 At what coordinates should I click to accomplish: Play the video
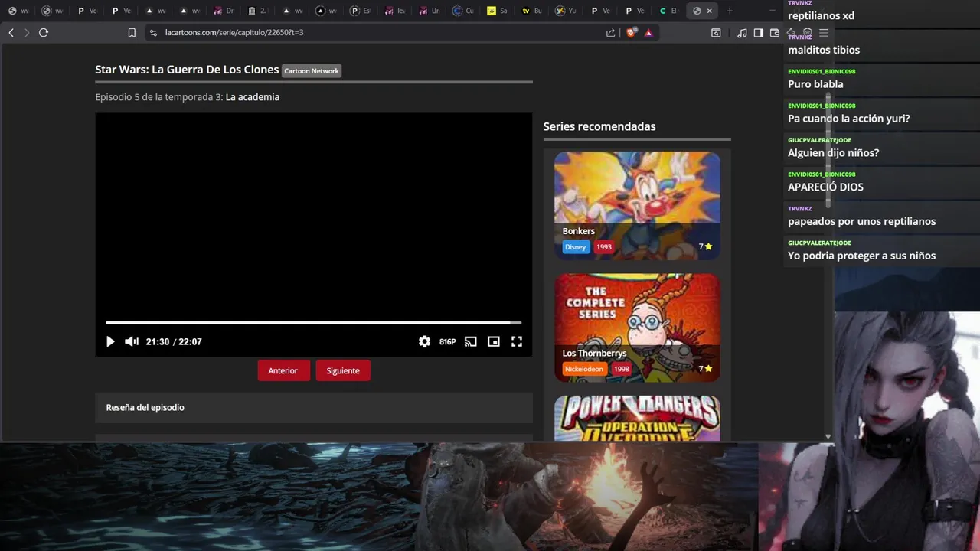(109, 342)
